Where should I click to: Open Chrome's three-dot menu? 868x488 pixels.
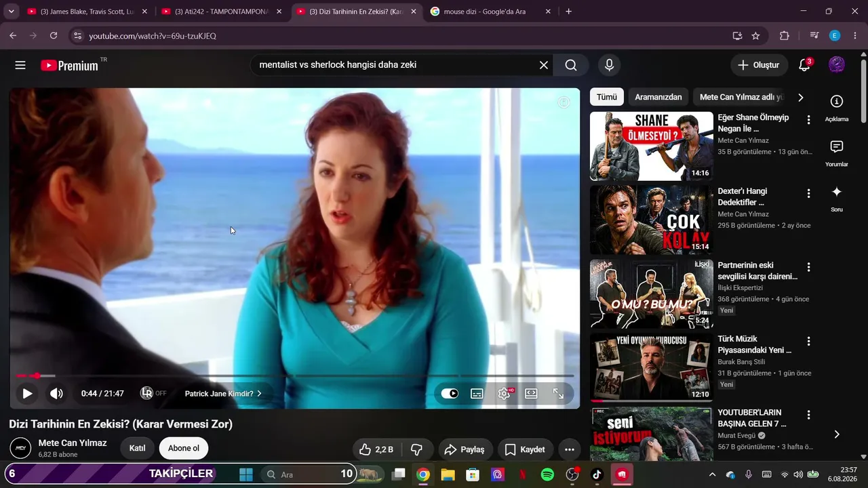pyautogui.click(x=854, y=36)
